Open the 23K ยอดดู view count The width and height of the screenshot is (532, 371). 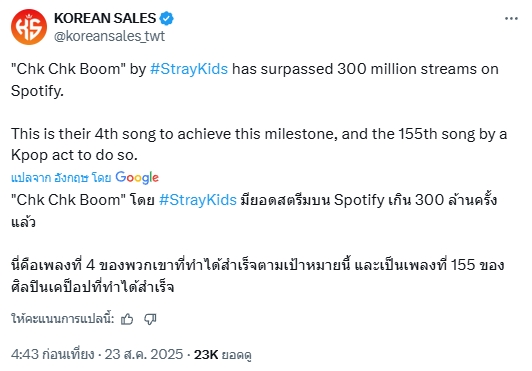(x=223, y=354)
